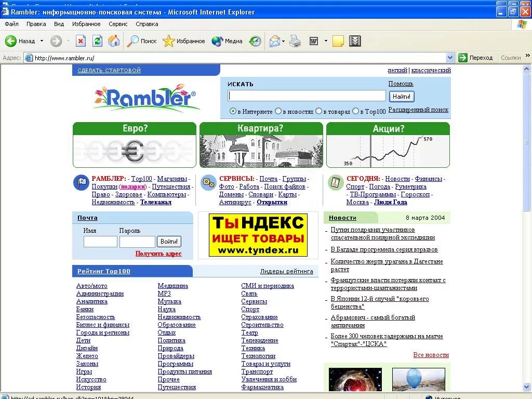
Task: Open the Избранное menu
Action: tap(86, 24)
